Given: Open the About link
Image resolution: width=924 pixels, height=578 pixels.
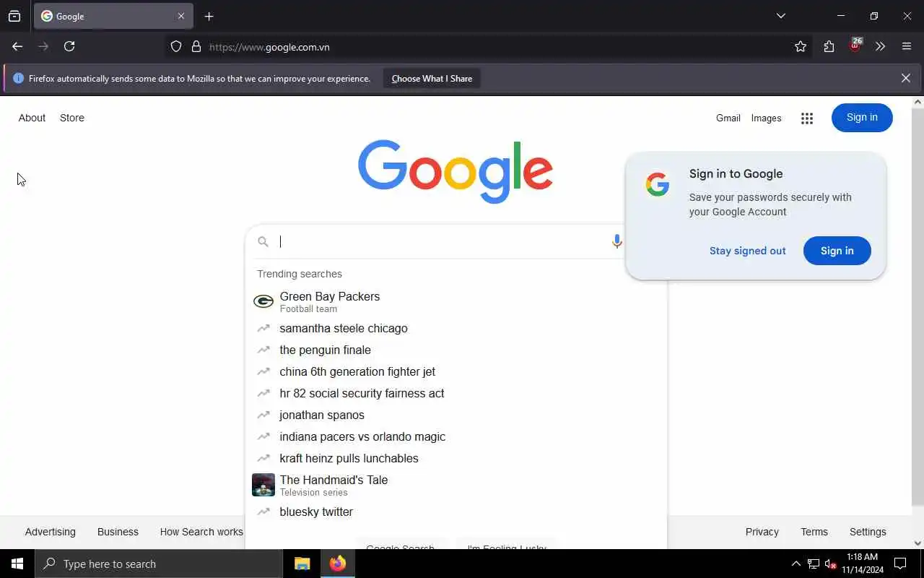Looking at the screenshot, I should tap(32, 118).
